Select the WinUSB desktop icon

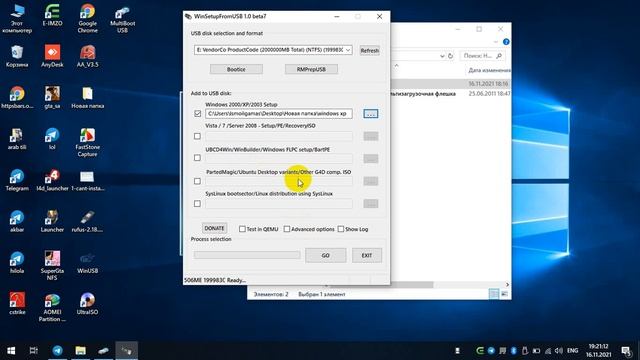[x=87, y=262]
